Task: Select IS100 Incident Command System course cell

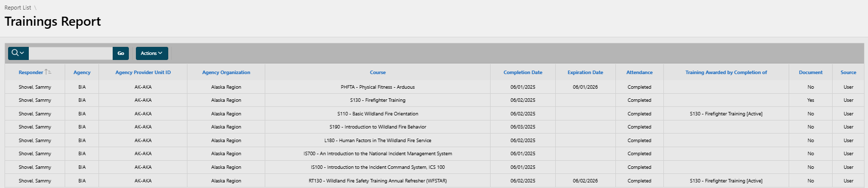Action: (377, 167)
